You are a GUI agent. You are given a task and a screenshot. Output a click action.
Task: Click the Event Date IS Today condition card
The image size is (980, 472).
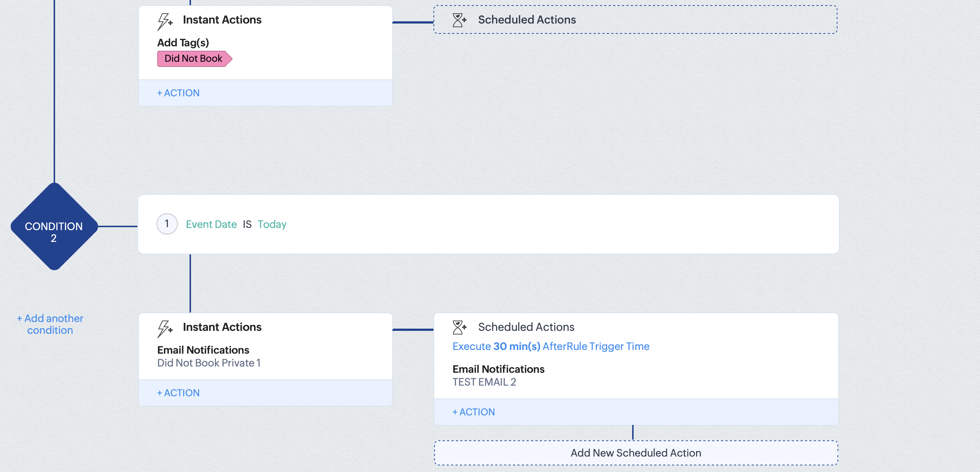point(533,224)
